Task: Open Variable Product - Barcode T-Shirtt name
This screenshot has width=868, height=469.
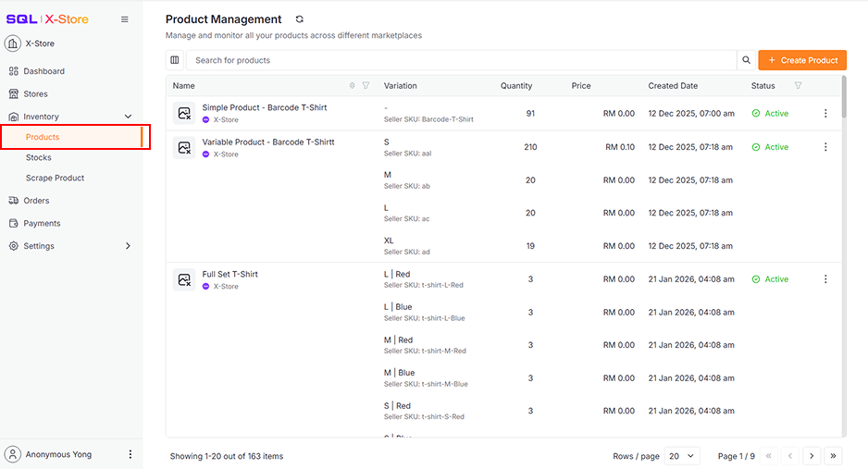Action: 268,142
